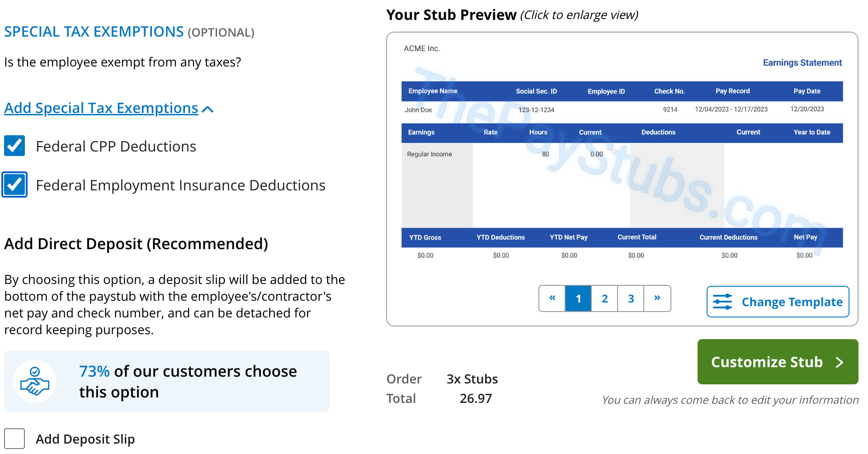Uncheck Federal Employment Insurance Deductions checkbox
This screenshot has width=868, height=454.
point(14,185)
